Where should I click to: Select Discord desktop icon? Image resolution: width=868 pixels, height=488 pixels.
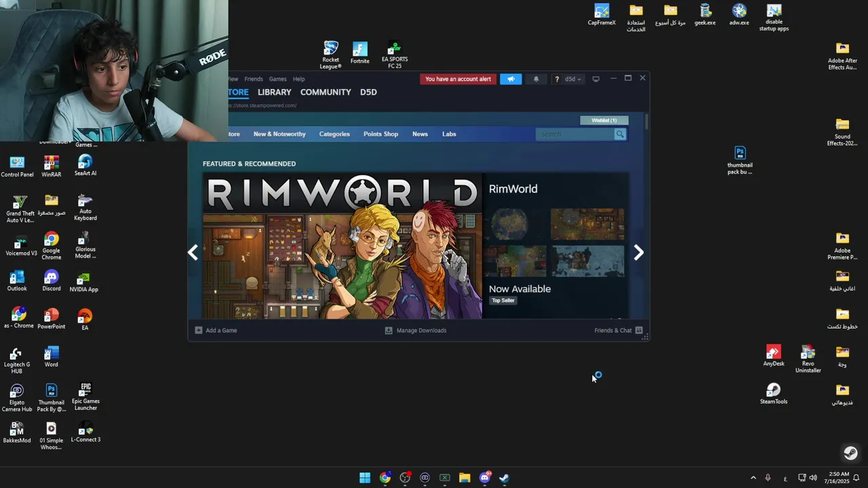pyautogui.click(x=52, y=281)
